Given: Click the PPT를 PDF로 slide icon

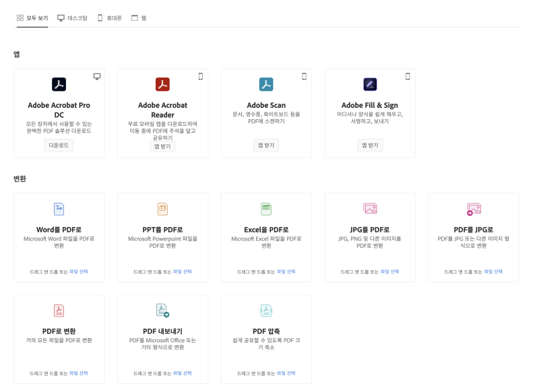Looking at the screenshot, I should coord(162,209).
